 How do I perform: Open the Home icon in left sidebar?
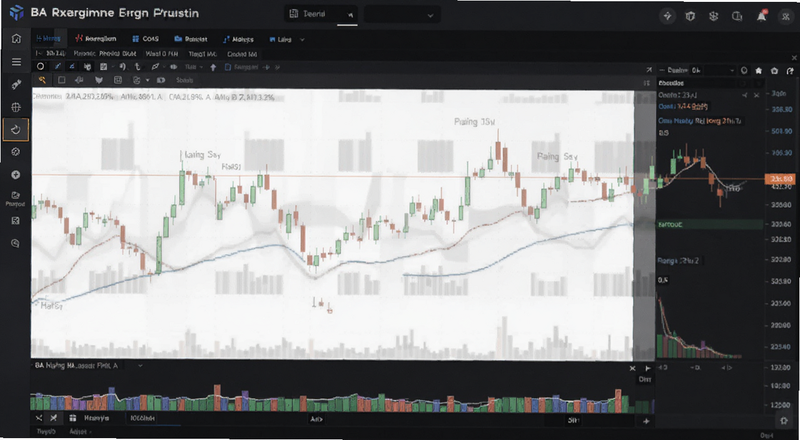[x=16, y=39]
